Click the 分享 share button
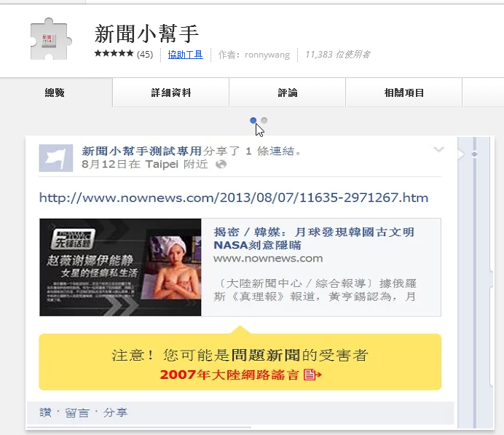Image resolution: width=504 pixels, height=435 pixels. pos(115,412)
